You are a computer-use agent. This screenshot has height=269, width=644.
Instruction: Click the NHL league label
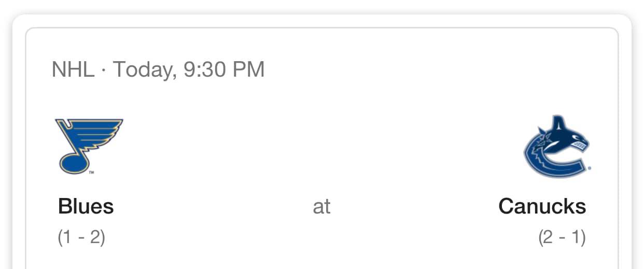point(73,69)
